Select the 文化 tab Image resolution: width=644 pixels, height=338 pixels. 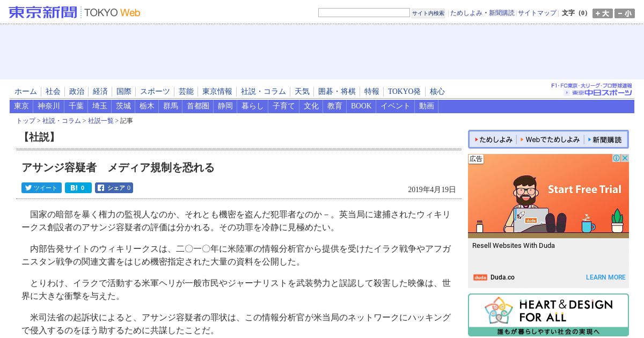click(x=311, y=106)
